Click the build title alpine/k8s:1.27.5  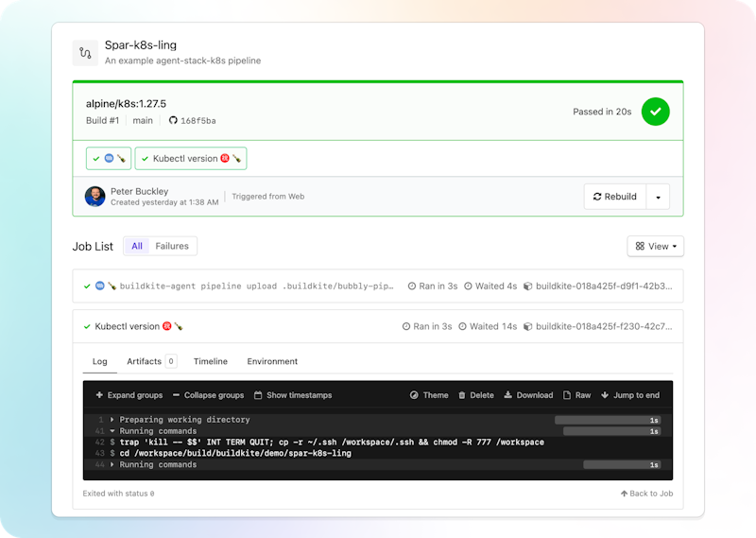(x=126, y=104)
